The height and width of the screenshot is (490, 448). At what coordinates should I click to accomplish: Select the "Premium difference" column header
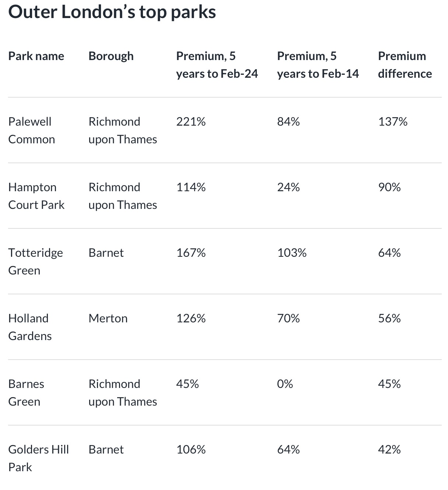pyautogui.click(x=405, y=65)
